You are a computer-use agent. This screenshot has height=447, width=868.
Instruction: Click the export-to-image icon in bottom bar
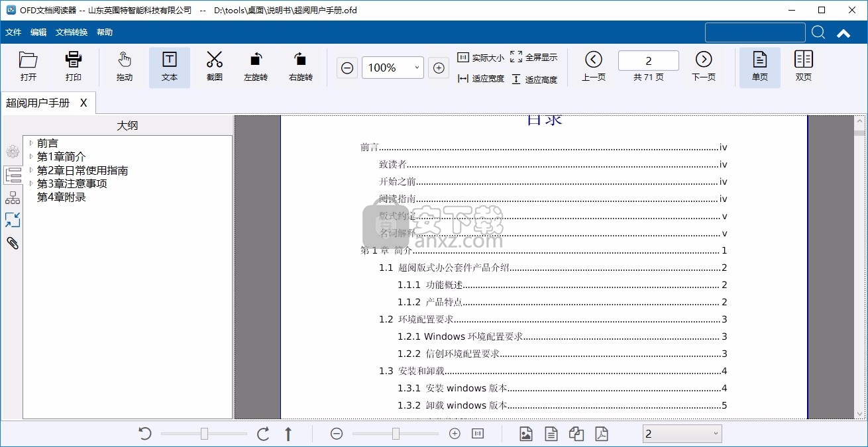point(526,434)
